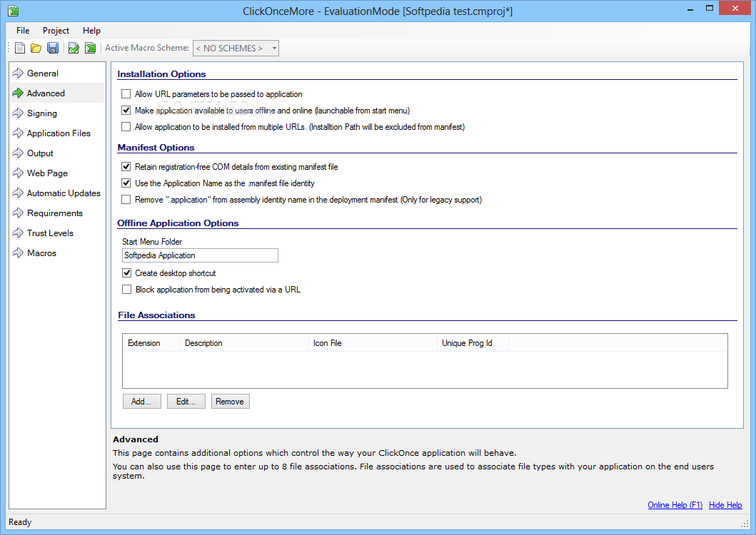The height and width of the screenshot is (535, 756).
Task: Open the Project menu
Action: click(56, 31)
